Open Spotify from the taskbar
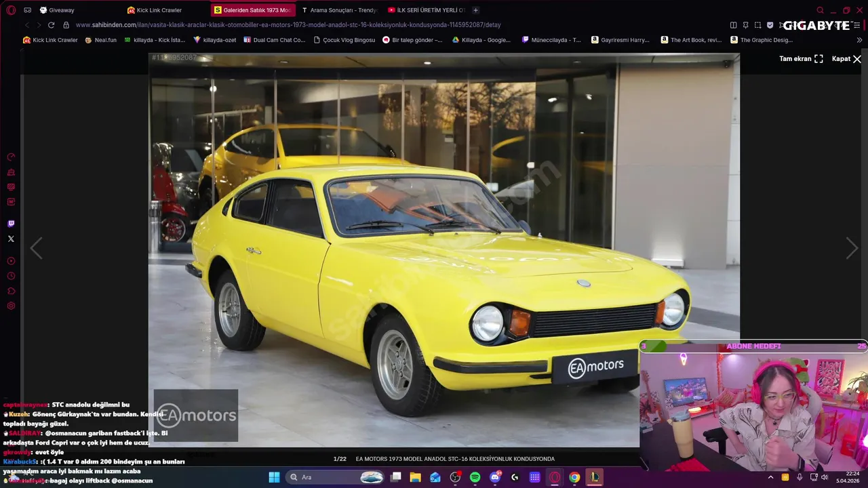Image resolution: width=868 pixels, height=488 pixels. (475, 477)
